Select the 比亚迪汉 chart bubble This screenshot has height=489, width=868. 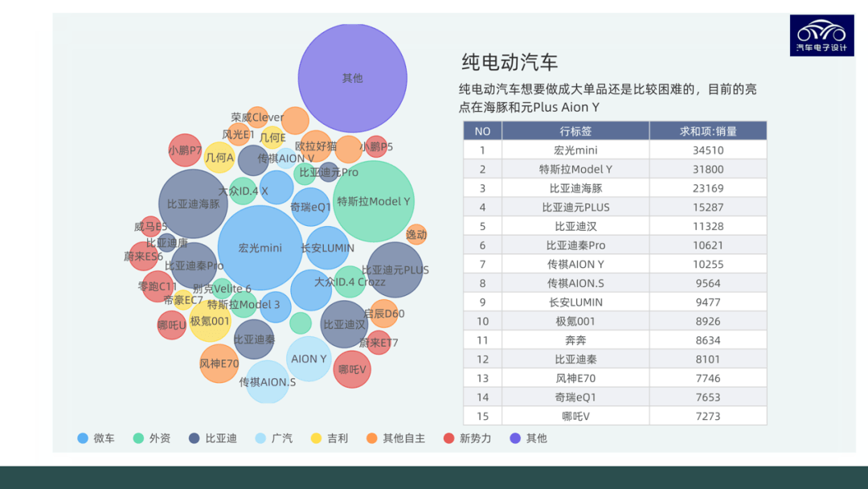coord(344,324)
